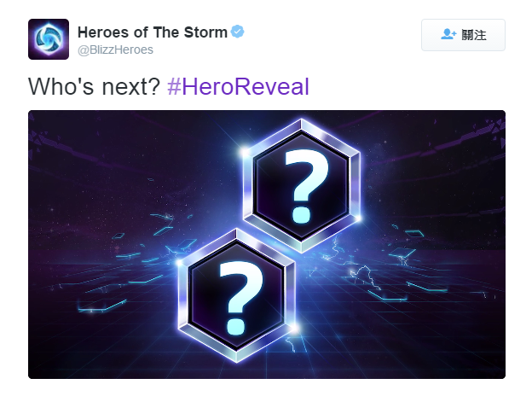Click the glowing left corner of lower hexagon
This screenshot has height=396, width=532.
click(180, 263)
